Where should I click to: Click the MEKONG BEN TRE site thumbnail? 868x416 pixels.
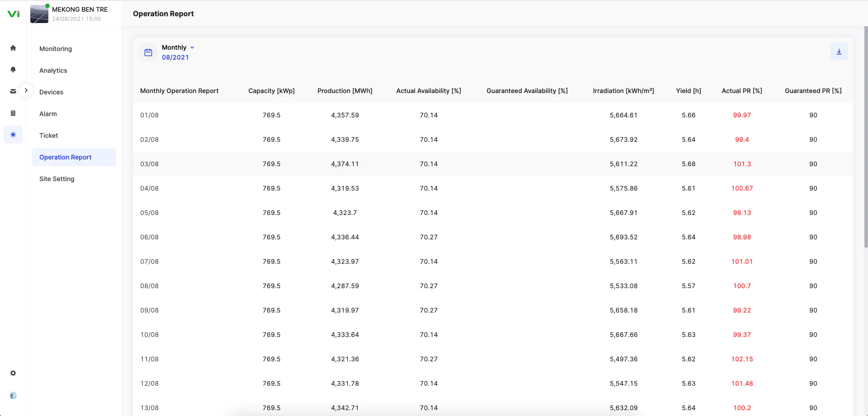tap(39, 14)
